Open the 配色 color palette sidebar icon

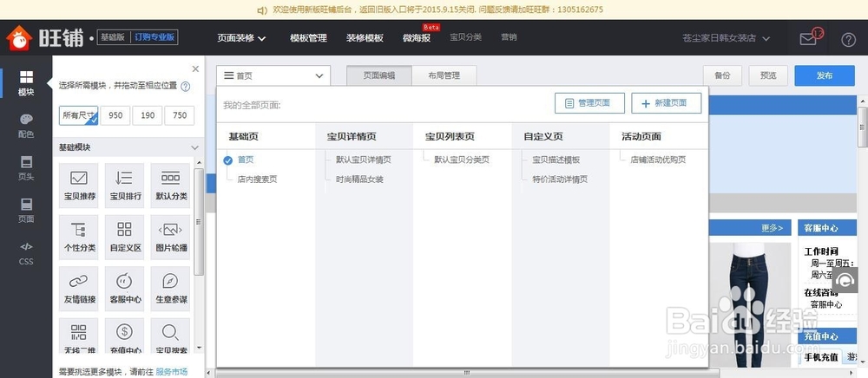pos(26,126)
